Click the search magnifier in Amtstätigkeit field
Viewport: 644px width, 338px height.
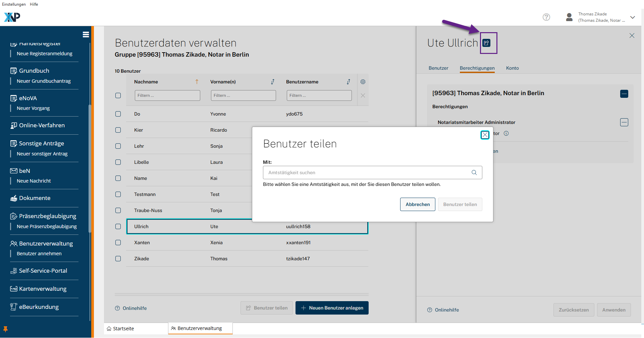pos(474,173)
